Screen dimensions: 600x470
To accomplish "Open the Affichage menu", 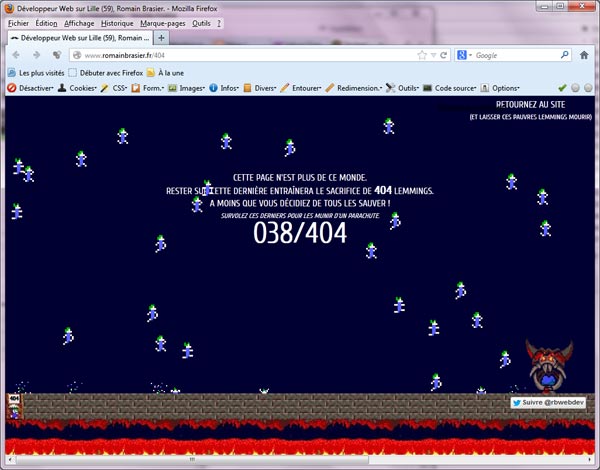I will [x=79, y=23].
